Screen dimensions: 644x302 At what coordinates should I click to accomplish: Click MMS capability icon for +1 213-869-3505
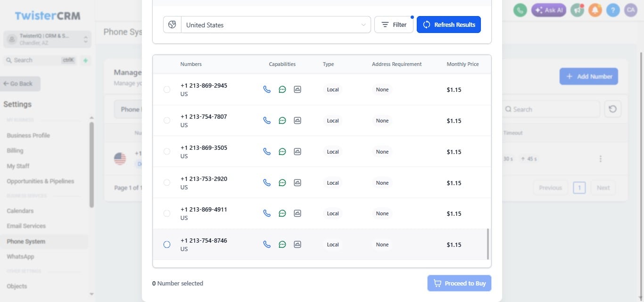tap(297, 151)
